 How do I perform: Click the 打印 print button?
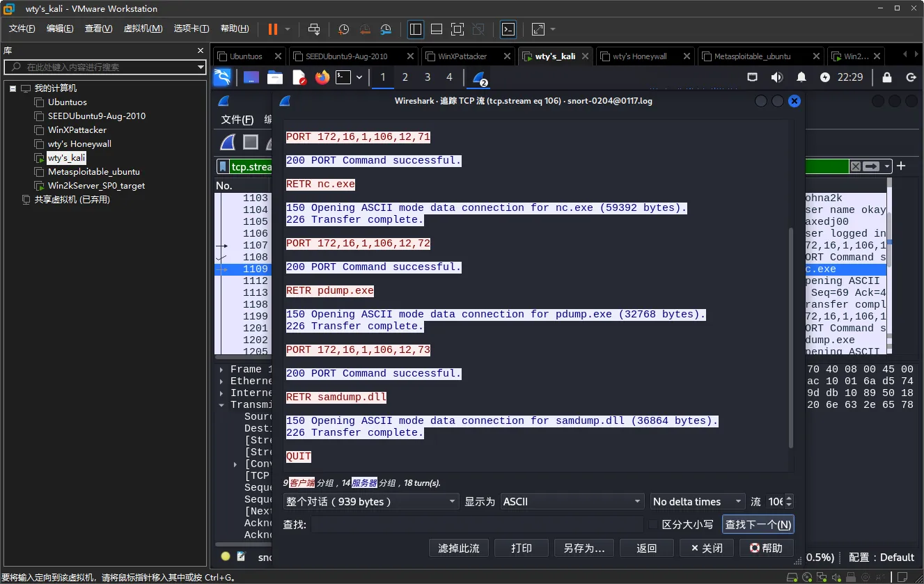522,548
